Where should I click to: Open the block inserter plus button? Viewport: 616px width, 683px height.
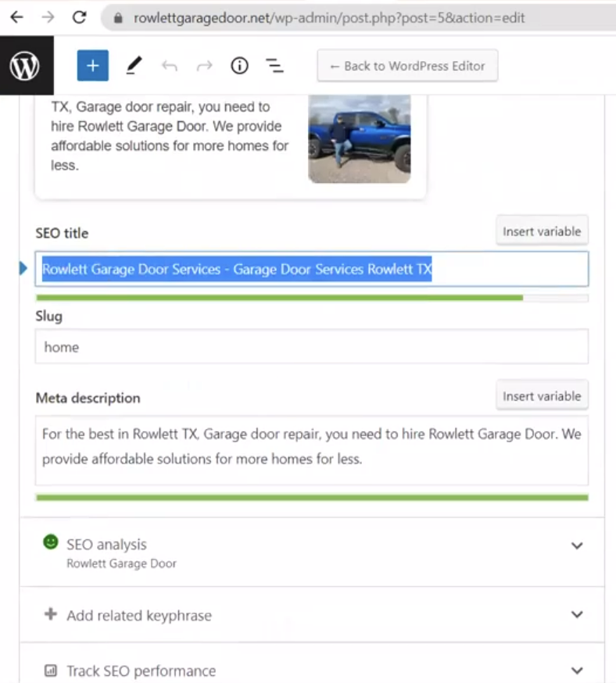point(92,66)
